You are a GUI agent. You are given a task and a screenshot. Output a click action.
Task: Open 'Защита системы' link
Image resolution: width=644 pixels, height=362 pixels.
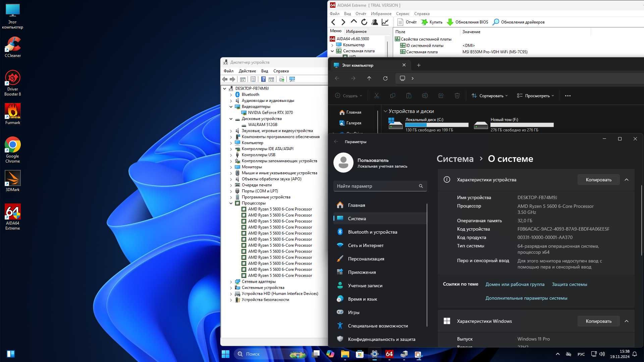point(570,284)
